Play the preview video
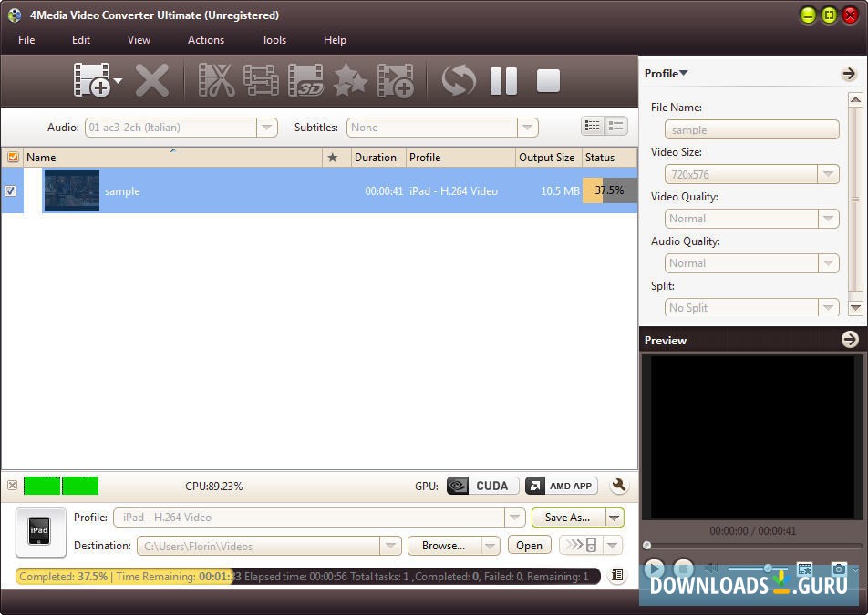 (x=655, y=569)
